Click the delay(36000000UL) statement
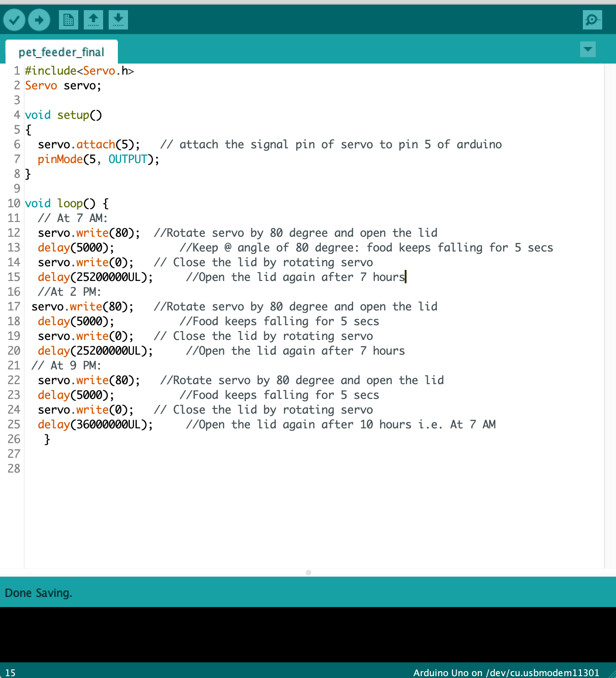The height and width of the screenshot is (678, 616). [95, 424]
